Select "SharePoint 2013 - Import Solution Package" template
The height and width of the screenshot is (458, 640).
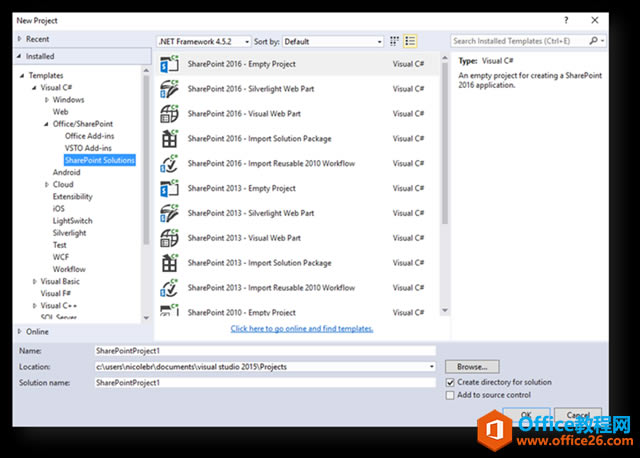coord(298,263)
